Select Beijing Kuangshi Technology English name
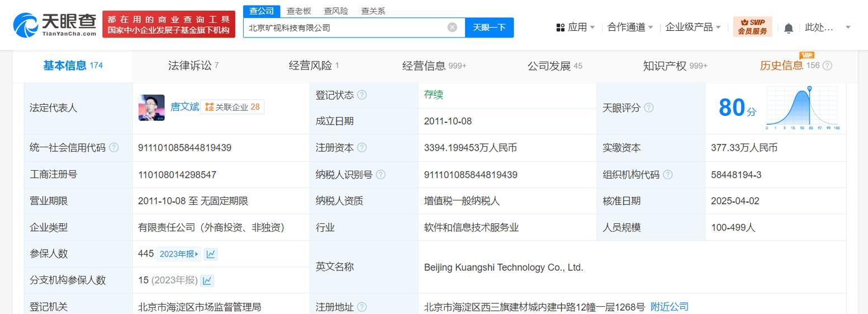 (x=504, y=268)
